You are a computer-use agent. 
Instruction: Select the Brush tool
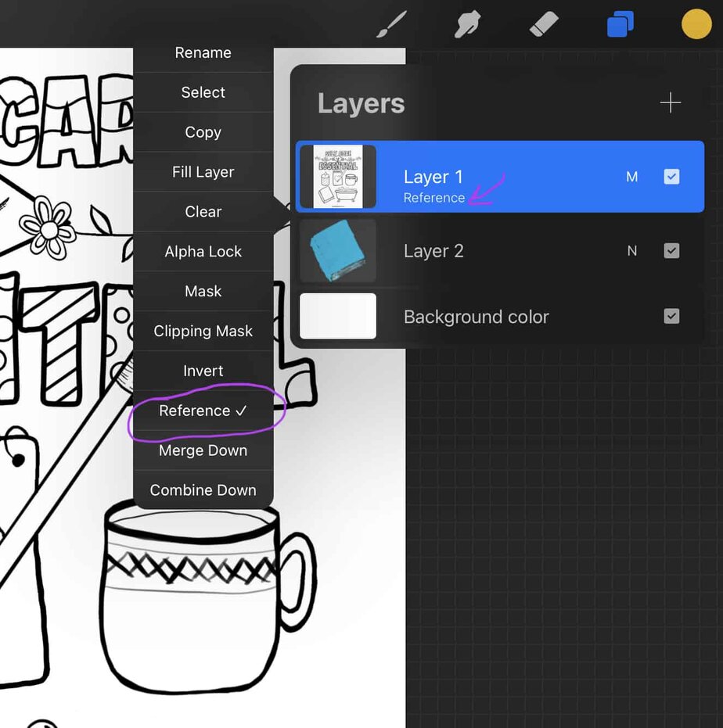pos(390,25)
